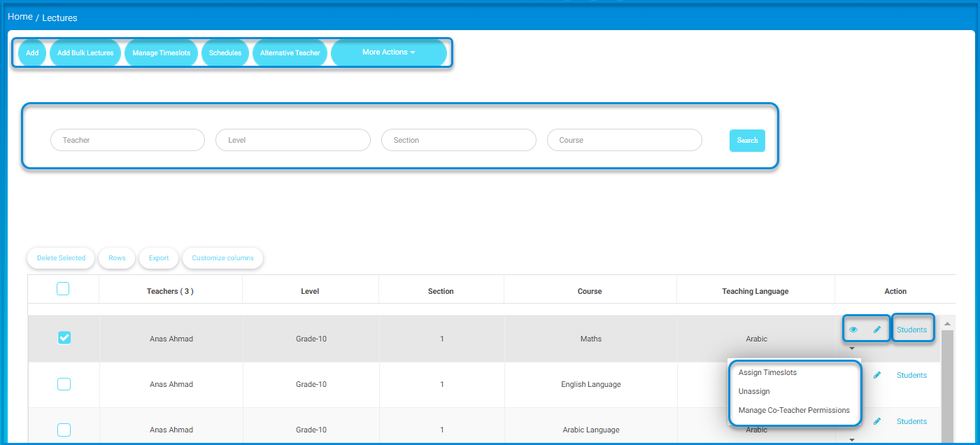Click the Level column header
The height and width of the screenshot is (445, 980).
310,291
